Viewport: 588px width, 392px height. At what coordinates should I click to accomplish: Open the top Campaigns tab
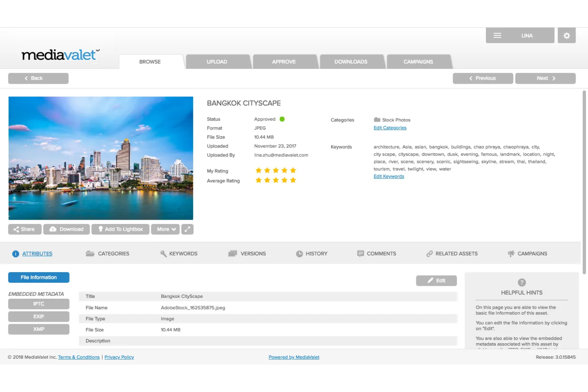[418, 62]
